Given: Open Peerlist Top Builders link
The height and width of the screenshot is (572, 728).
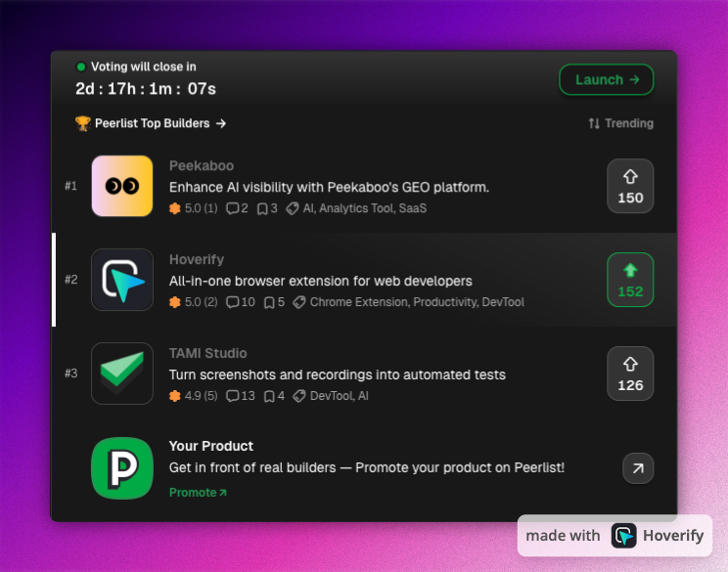Looking at the screenshot, I should tap(160, 123).
